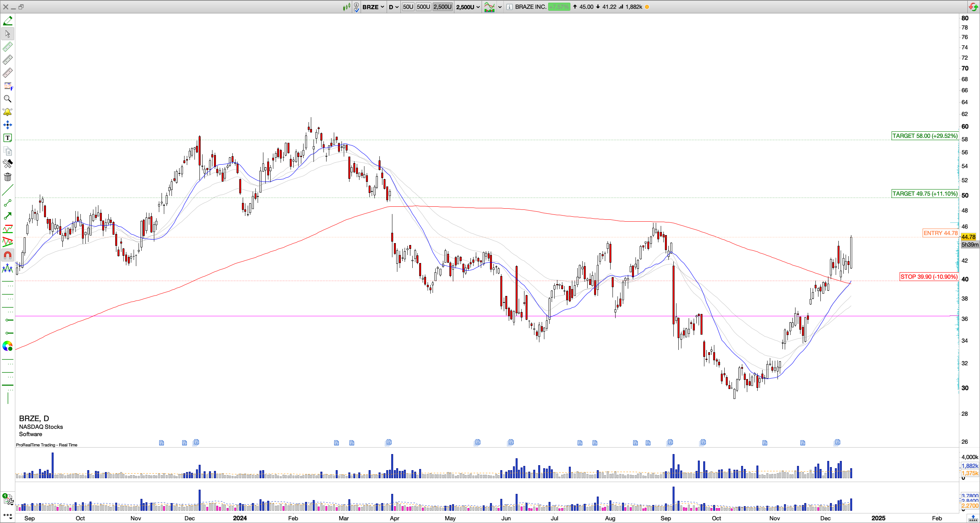Select the pencil drawing tool

tap(8, 21)
